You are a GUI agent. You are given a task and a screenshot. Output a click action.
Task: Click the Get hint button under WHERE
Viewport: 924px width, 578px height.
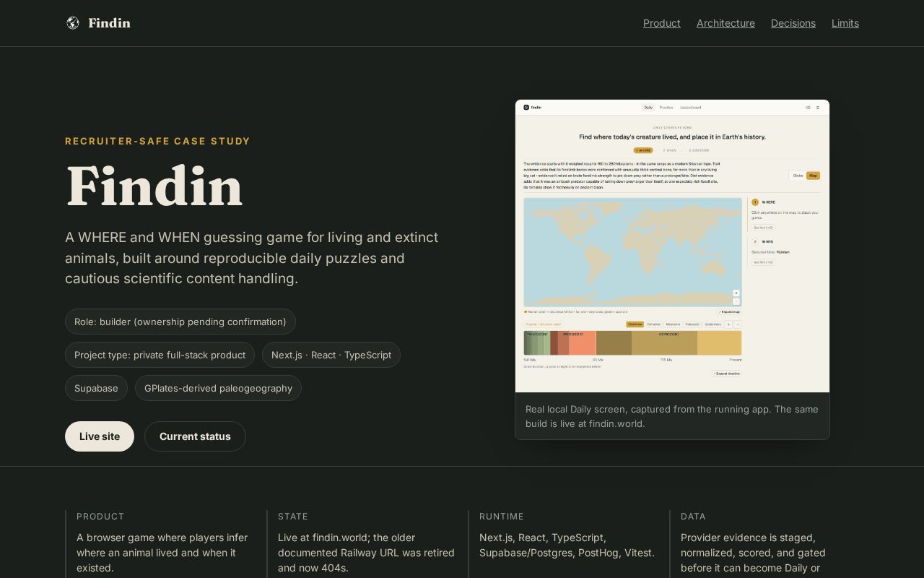click(763, 228)
